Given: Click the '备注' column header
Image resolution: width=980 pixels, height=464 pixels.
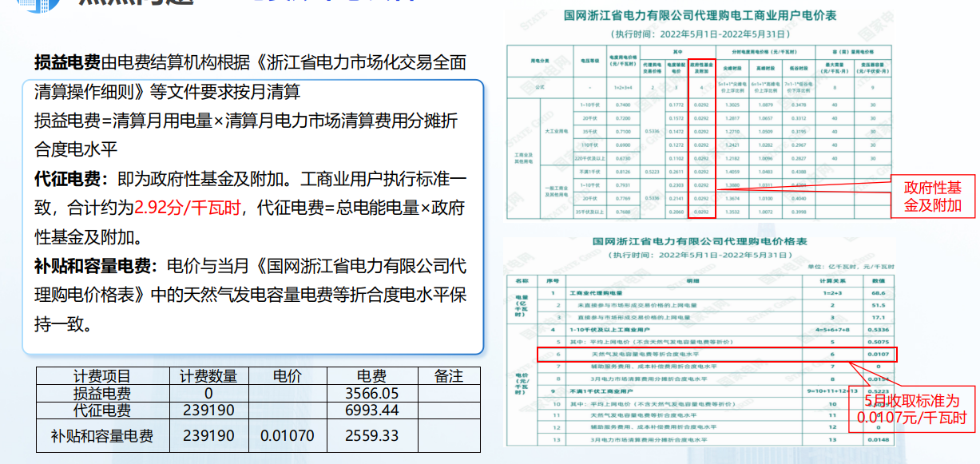Looking at the screenshot, I should [x=449, y=375].
